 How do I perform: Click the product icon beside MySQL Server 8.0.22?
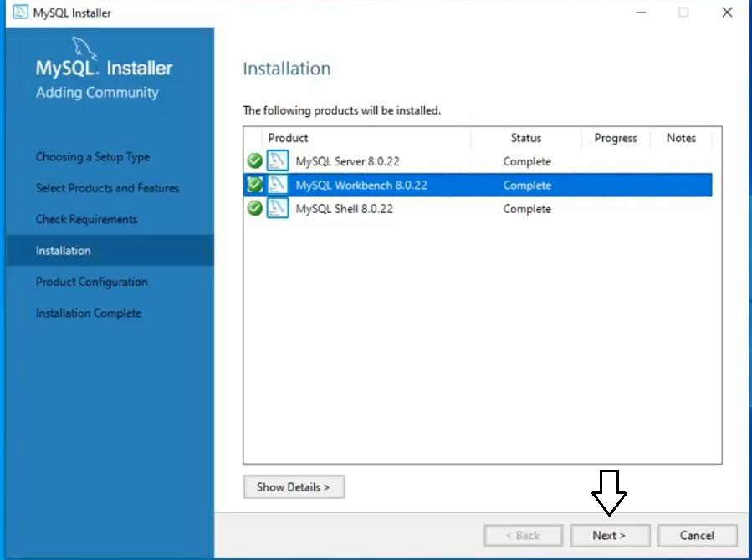click(x=278, y=160)
